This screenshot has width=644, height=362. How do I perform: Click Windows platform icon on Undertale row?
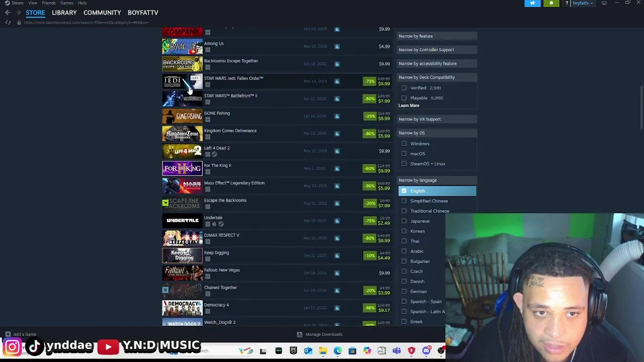pyautogui.click(x=207, y=224)
